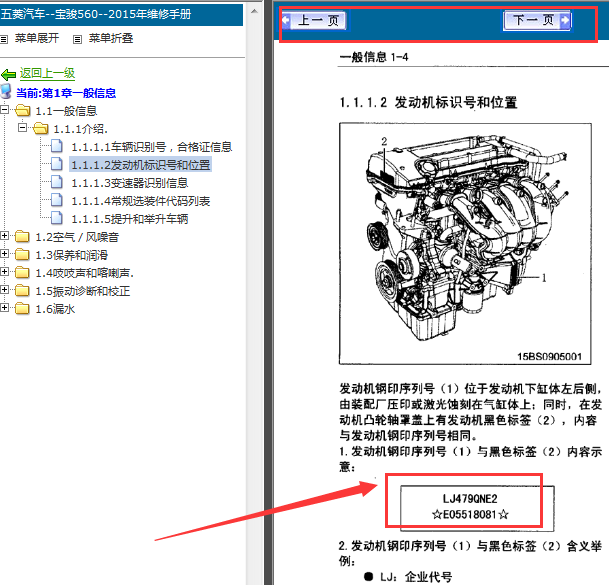Open the 1.4吱吱声和喀喇声 section
Image resolution: width=609 pixels, height=585 pixels.
coord(84,273)
